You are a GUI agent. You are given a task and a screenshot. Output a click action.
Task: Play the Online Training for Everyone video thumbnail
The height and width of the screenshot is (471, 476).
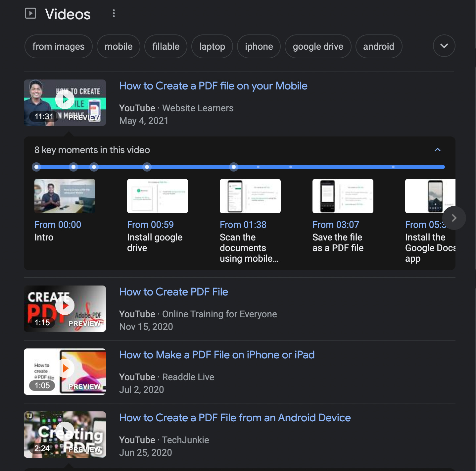pyautogui.click(x=65, y=309)
